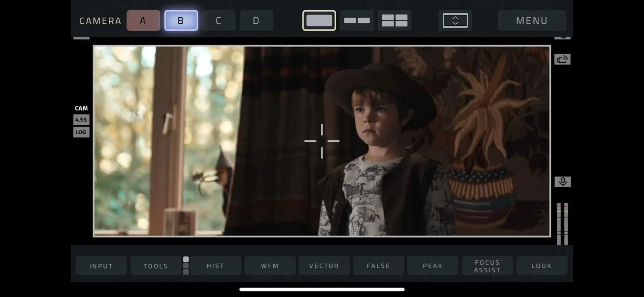Tap the microphone icon
Screen dimensions: 644x297
563,182
